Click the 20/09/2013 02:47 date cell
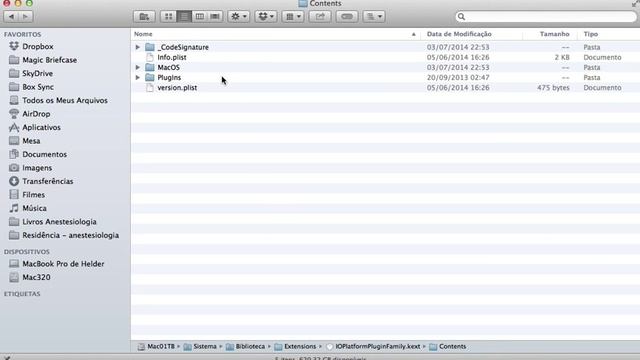 (458, 78)
